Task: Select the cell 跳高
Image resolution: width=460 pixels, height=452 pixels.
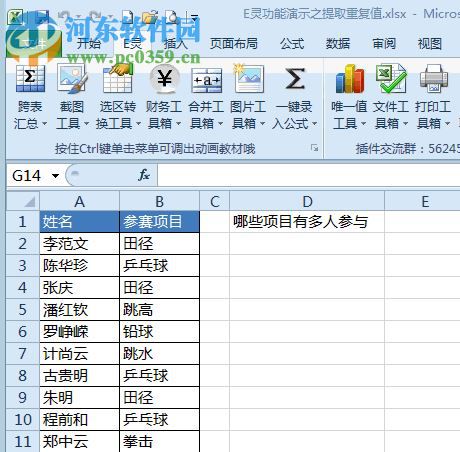Action: (x=159, y=310)
